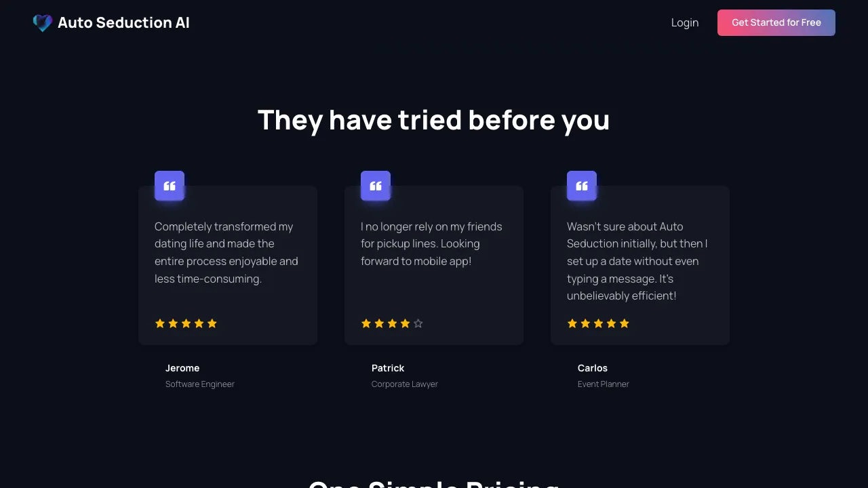Viewport: 868px width, 488px height.
Task: Click the fifth star on Jerome's review
Action: [212, 324]
